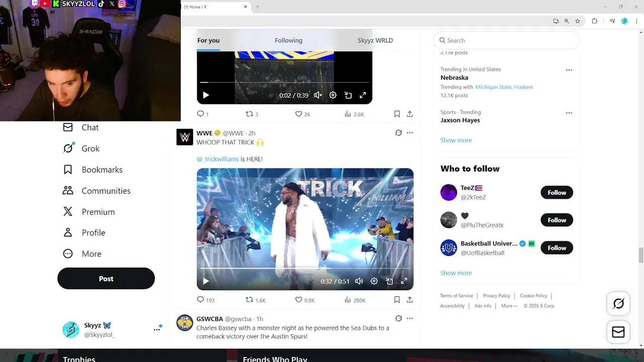Bookmark page with Chrome star icon
The width and height of the screenshot is (644, 362).
click(578, 21)
